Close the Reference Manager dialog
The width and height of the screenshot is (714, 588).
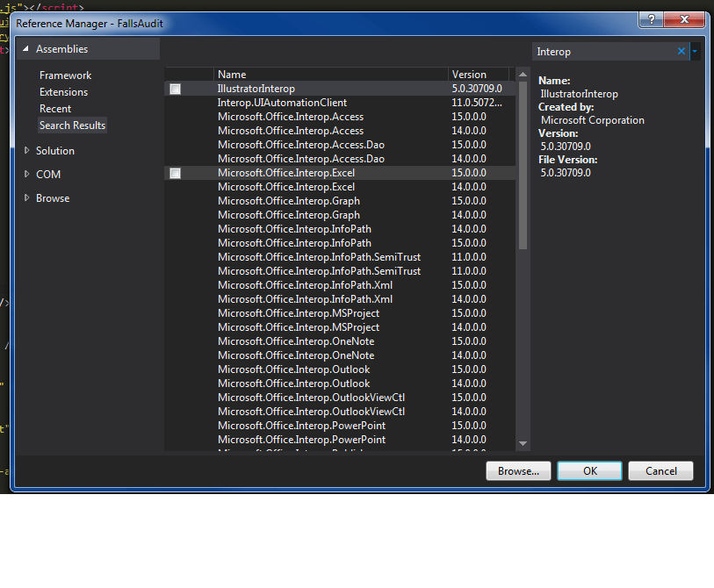coord(684,19)
